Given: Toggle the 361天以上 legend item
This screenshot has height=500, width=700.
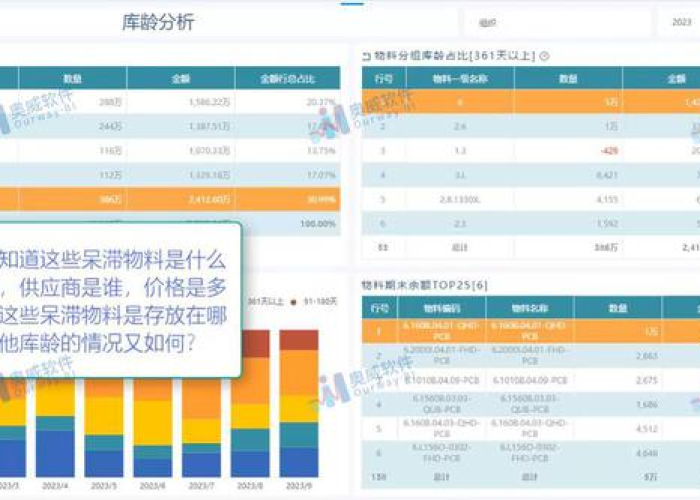Looking at the screenshot, I should pyautogui.click(x=265, y=302).
